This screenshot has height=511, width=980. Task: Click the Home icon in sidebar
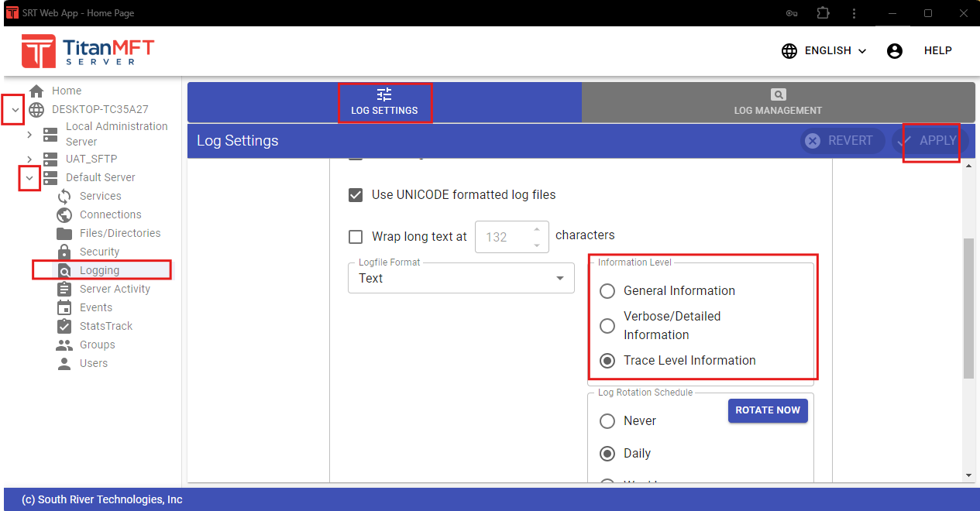tap(36, 91)
